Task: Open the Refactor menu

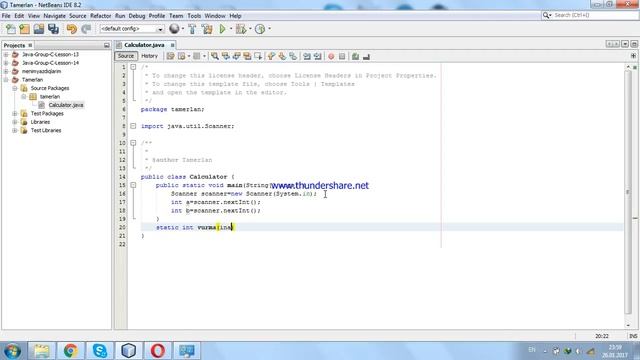Action: click(100, 16)
